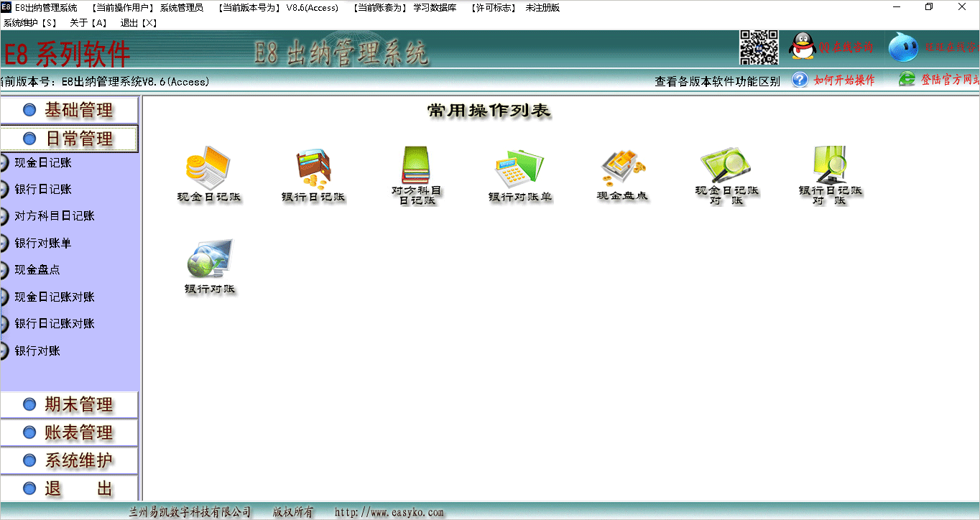This screenshot has width=980, height=520.
Task: Collapse the 日常管理 sidebar section
Action: coord(69,138)
